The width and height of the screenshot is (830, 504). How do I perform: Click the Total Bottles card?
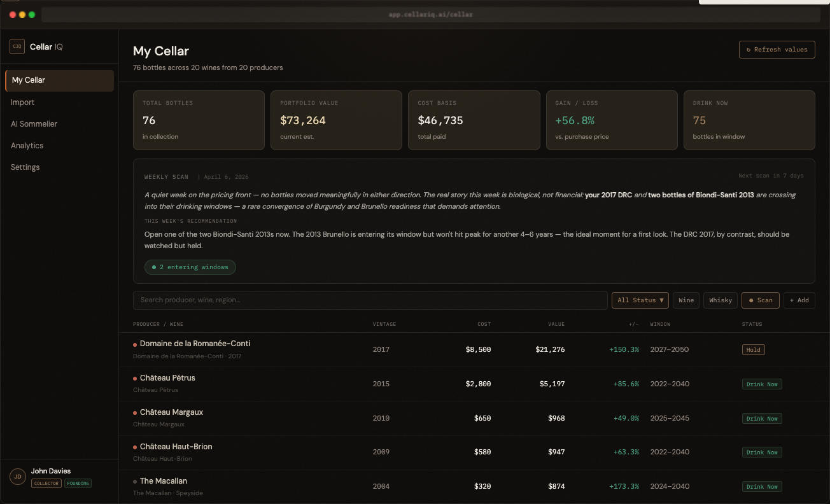(199, 120)
